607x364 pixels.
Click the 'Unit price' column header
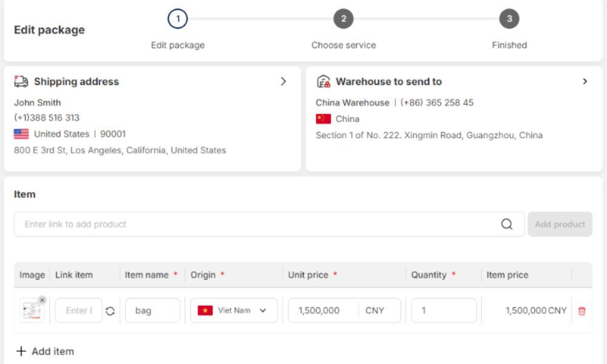(308, 275)
